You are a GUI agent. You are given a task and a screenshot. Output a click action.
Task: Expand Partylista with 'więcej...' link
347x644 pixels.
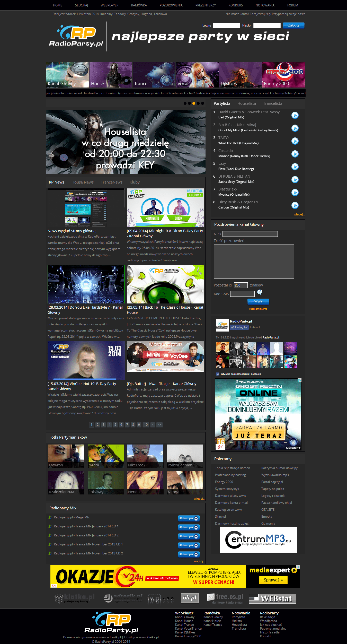click(x=299, y=214)
